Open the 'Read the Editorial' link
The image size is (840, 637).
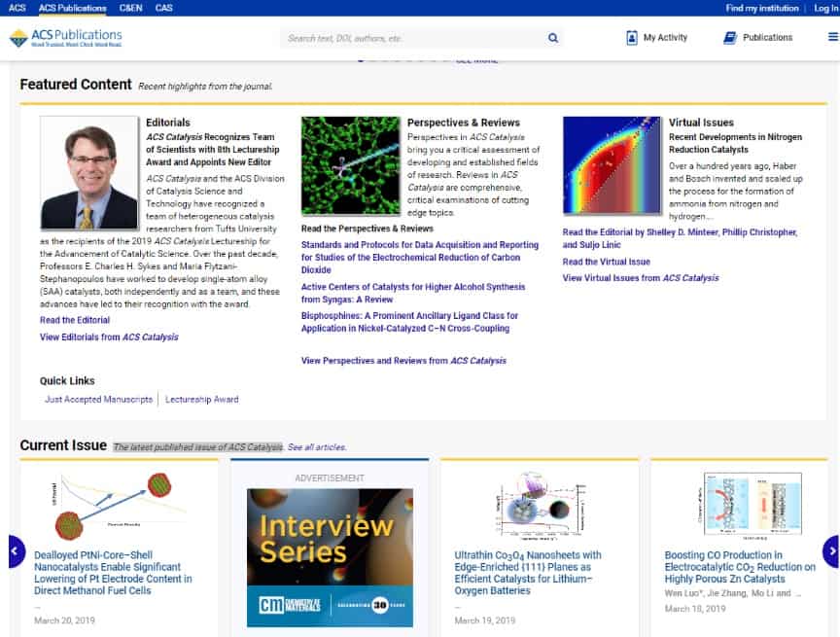pos(75,320)
